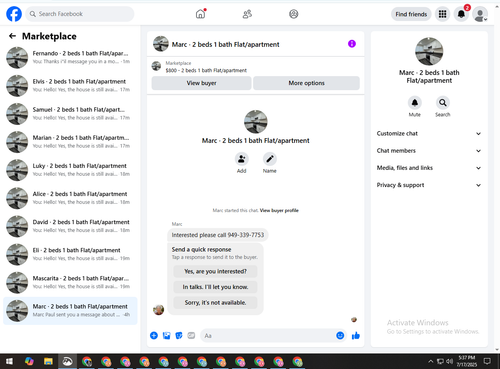Open Mascarita's apartment conversation
Viewport: 500px width, 369px height.
coord(70,282)
